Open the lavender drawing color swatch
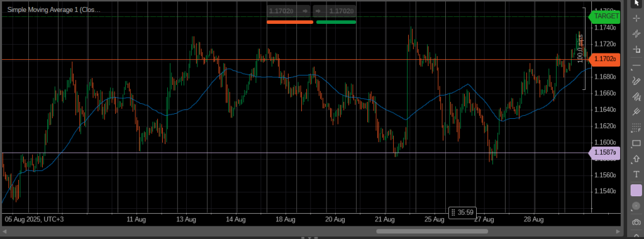Image resolution: width=644 pixels, height=239 pixels. pyautogui.click(x=636, y=190)
